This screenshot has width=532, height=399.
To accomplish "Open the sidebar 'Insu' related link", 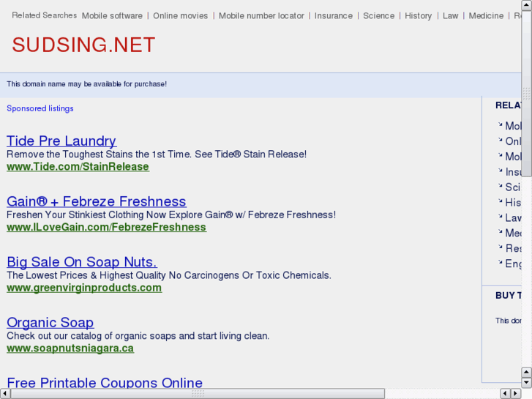I will point(513,172).
